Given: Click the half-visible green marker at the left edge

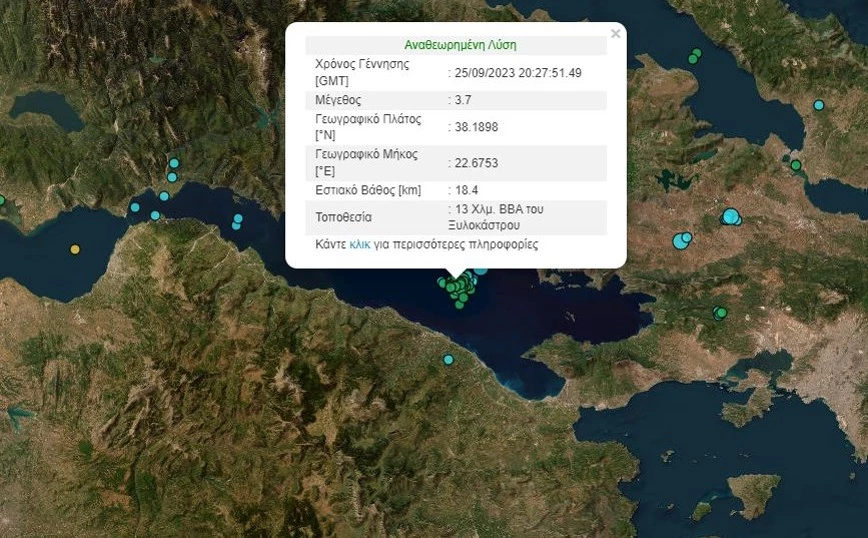Looking at the screenshot, I should click(x=2, y=200).
